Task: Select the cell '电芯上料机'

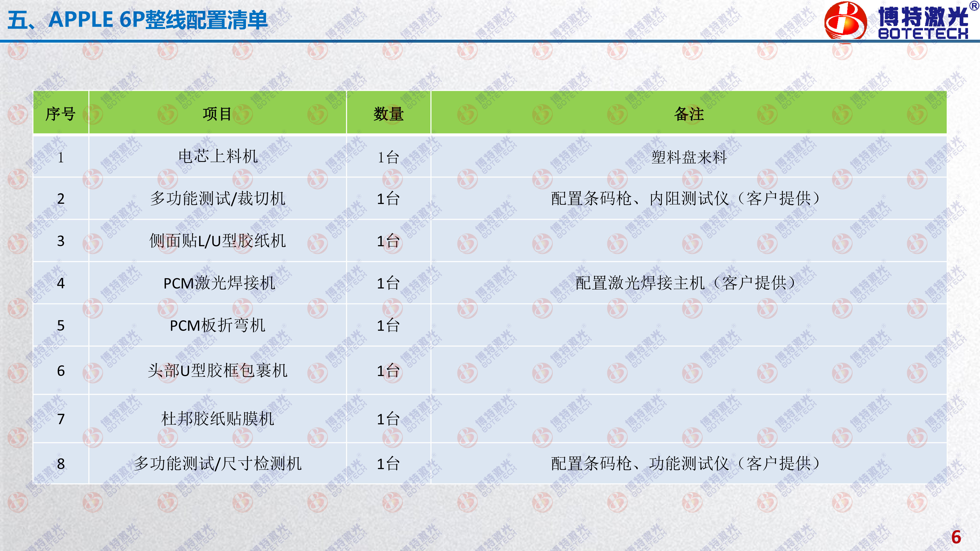Action: pyautogui.click(x=218, y=157)
